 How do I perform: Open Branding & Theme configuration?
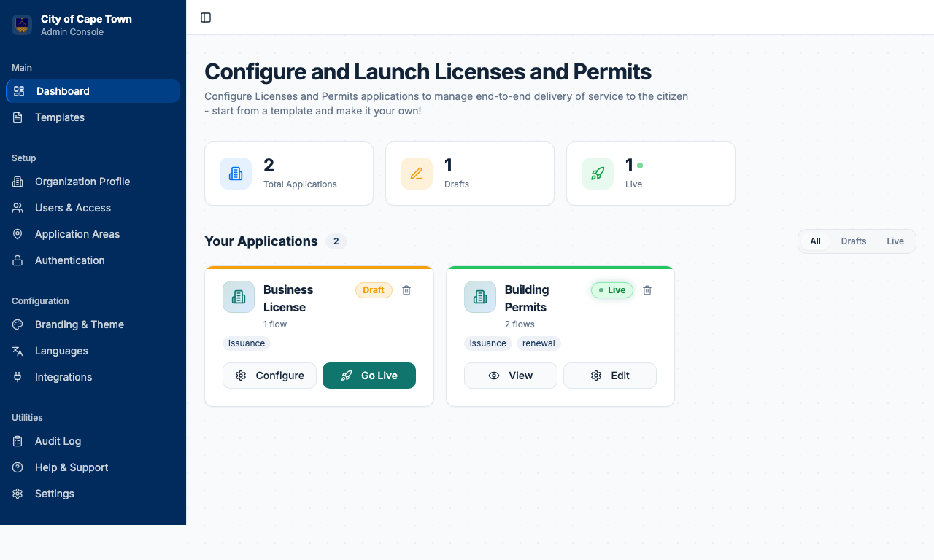pos(93,324)
